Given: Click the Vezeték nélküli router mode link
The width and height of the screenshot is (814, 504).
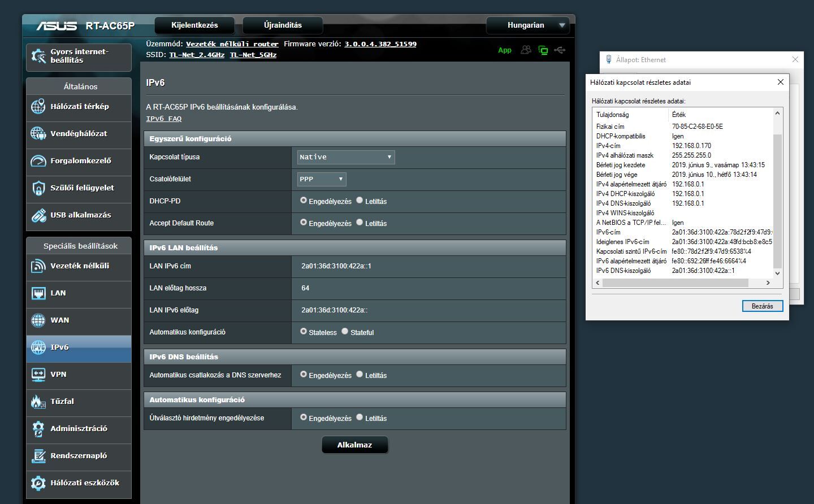Looking at the screenshot, I should pos(232,44).
